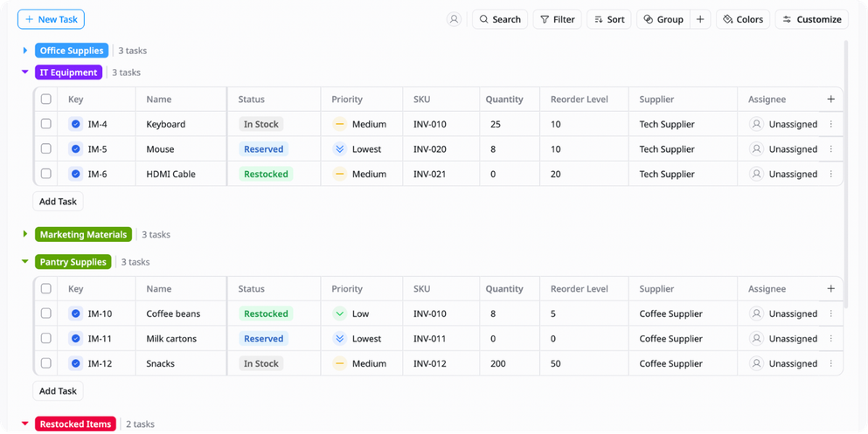Click Medium priority icon for Snacks
The image size is (868, 434).
[339, 363]
